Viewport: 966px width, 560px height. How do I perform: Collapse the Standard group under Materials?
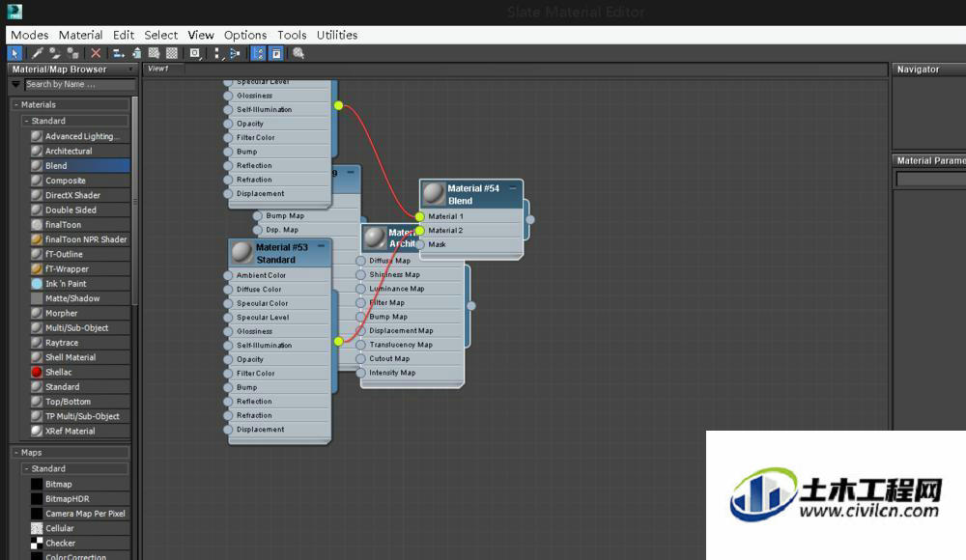pyautogui.click(x=26, y=121)
